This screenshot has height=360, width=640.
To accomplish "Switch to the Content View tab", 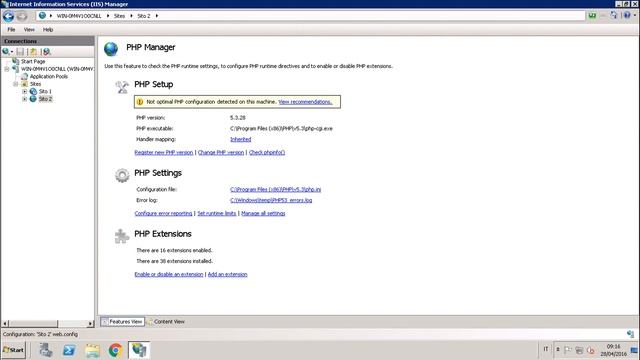I will click(166, 322).
